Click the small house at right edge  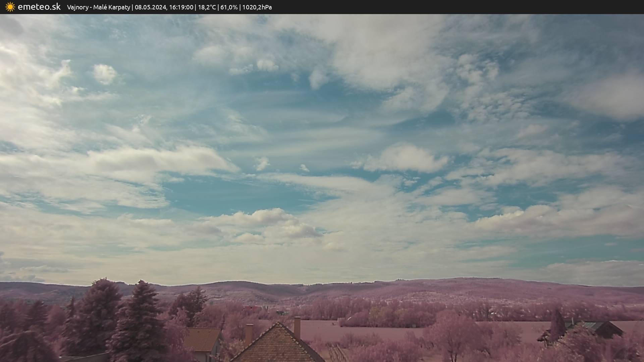[x=604, y=329]
